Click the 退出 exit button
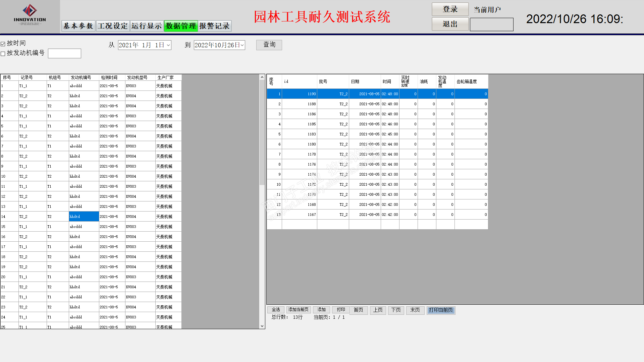 click(450, 24)
